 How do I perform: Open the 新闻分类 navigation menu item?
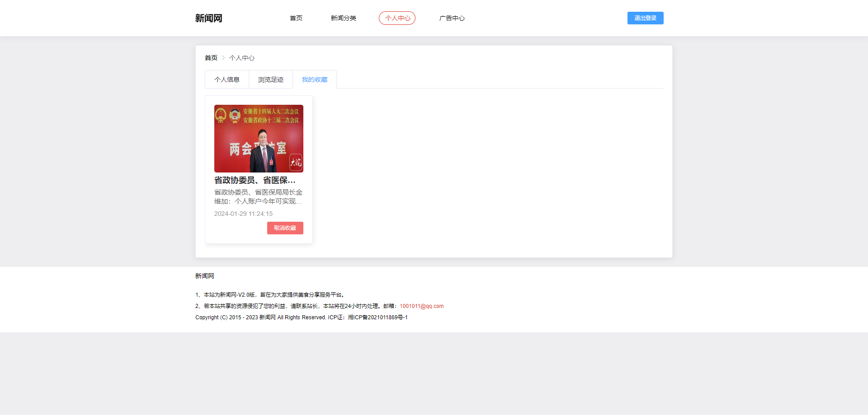[x=344, y=18]
